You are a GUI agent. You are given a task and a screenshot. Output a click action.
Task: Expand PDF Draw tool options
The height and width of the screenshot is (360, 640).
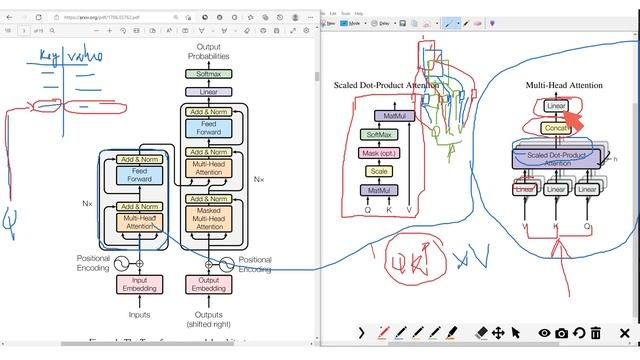(212, 31)
